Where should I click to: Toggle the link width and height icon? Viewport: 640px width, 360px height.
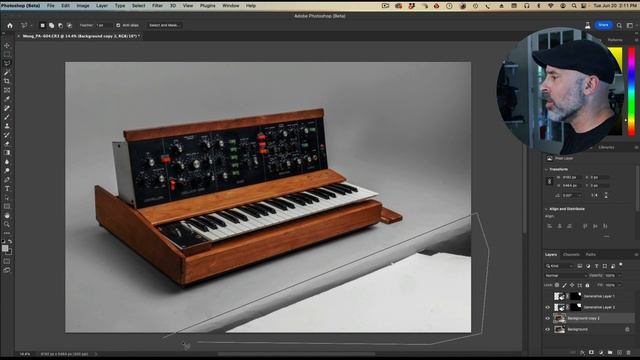[x=549, y=182]
